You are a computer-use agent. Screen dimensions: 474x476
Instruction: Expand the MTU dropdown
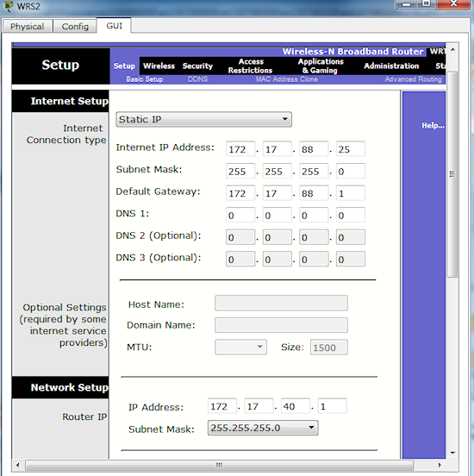coord(240,347)
